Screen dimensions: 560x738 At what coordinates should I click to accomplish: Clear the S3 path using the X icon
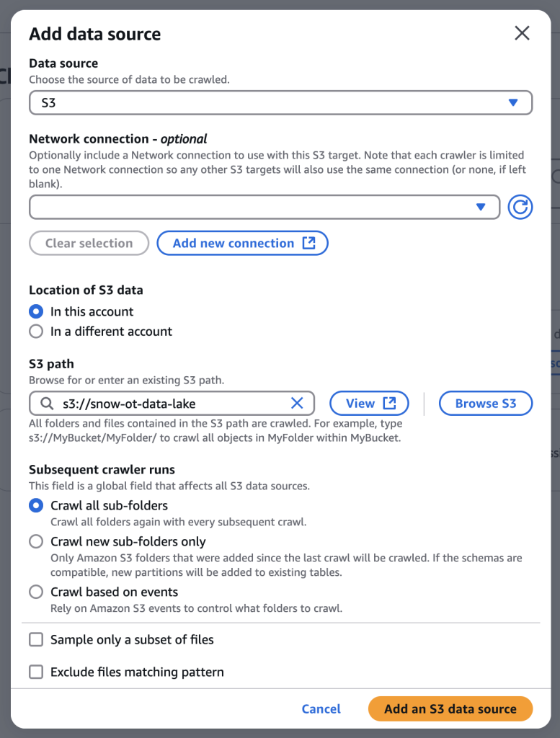click(297, 403)
